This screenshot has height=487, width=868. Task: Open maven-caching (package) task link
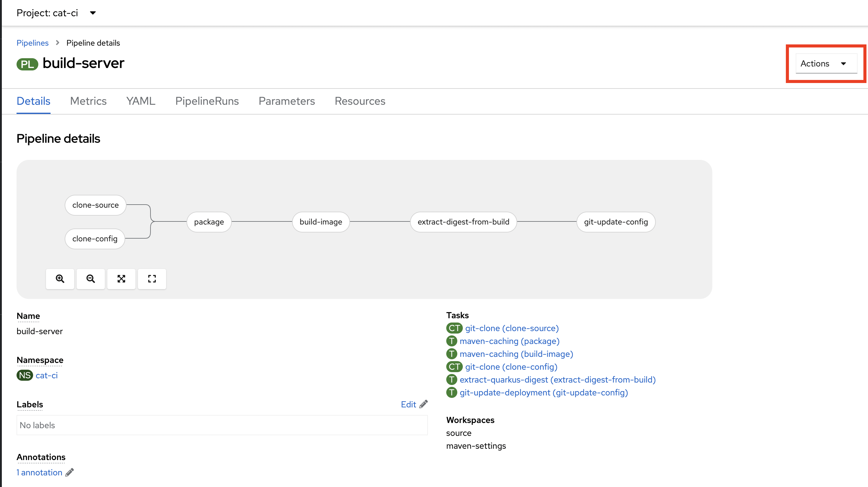tap(509, 341)
